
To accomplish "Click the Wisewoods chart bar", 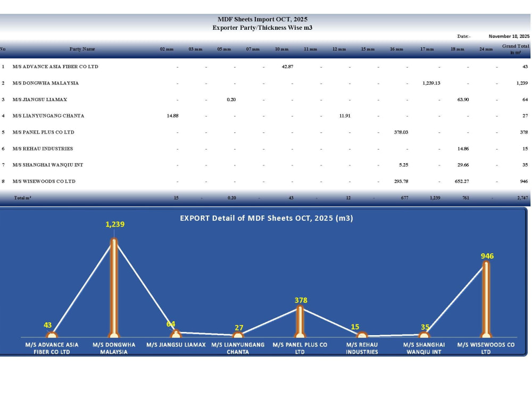I will (x=486, y=300).
